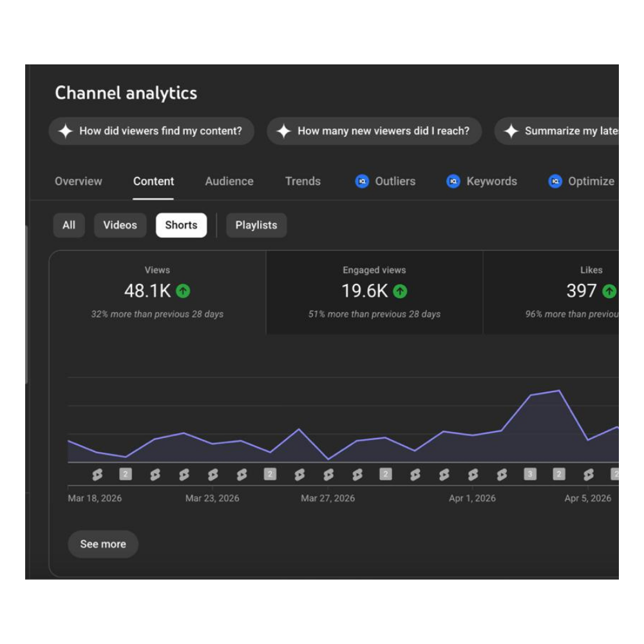Click the IQ badge icon next to Outliers
The width and height of the screenshot is (644, 644).
point(362,181)
